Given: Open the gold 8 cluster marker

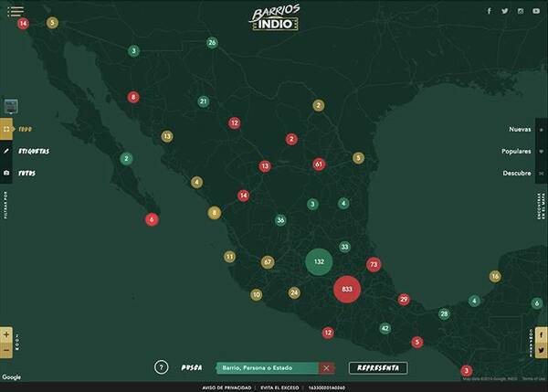Looking at the screenshot, I should 215,213.
